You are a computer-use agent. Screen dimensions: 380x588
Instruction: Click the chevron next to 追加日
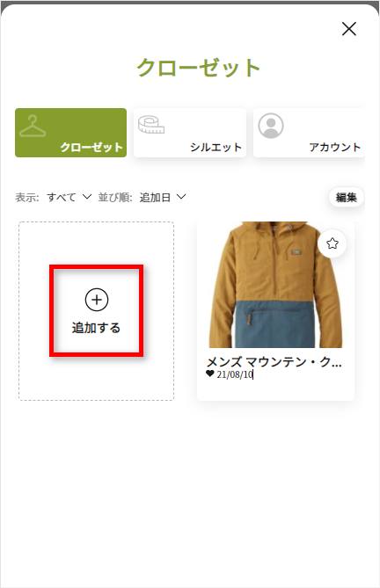(181, 197)
